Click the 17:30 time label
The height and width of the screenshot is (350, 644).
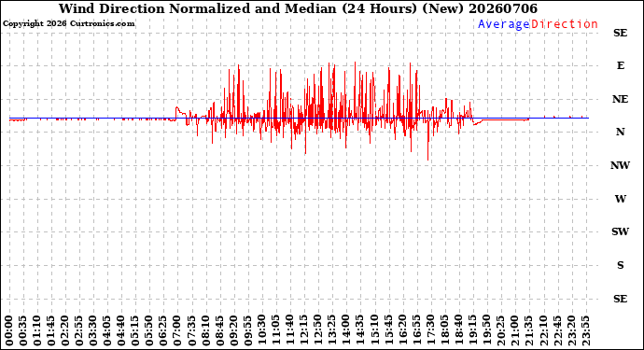click(x=431, y=331)
